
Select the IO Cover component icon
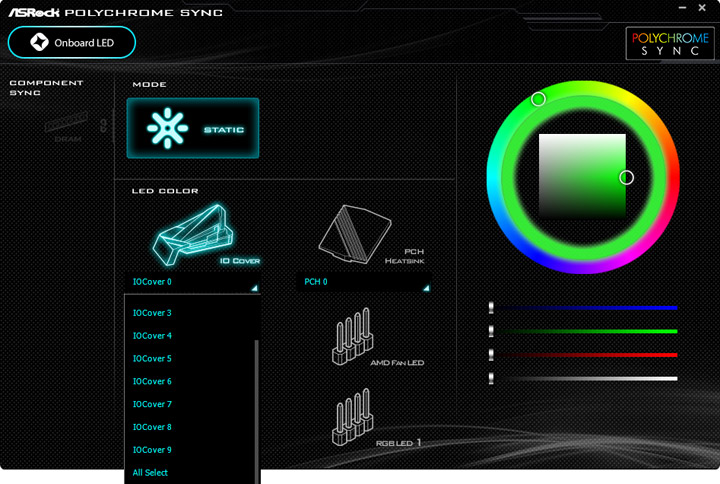point(193,235)
